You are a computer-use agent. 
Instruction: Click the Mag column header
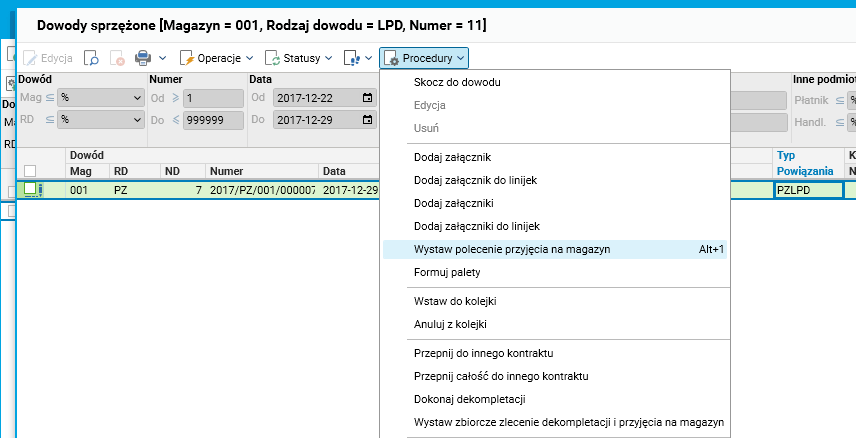click(88, 171)
